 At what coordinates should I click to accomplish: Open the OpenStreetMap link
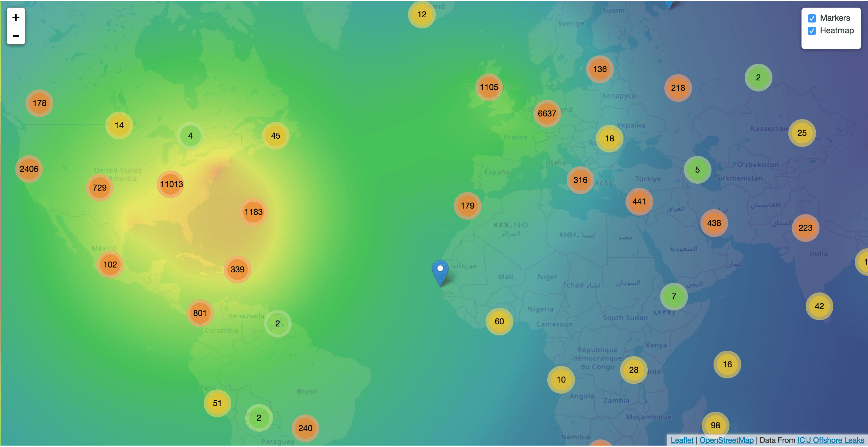pyautogui.click(x=726, y=440)
